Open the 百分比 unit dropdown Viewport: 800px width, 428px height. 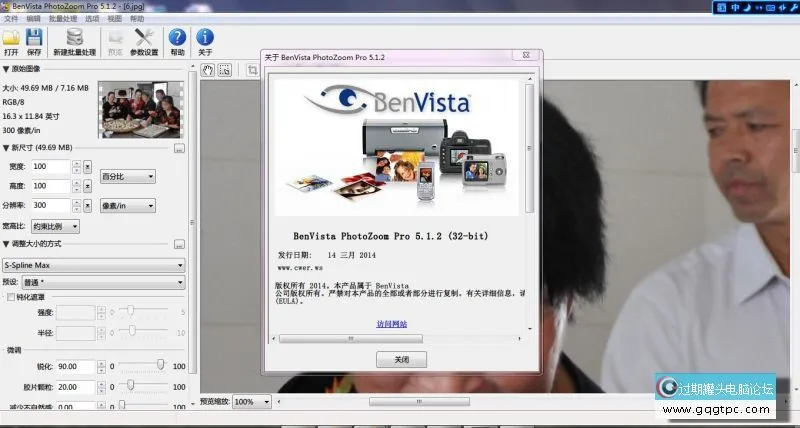click(x=128, y=177)
